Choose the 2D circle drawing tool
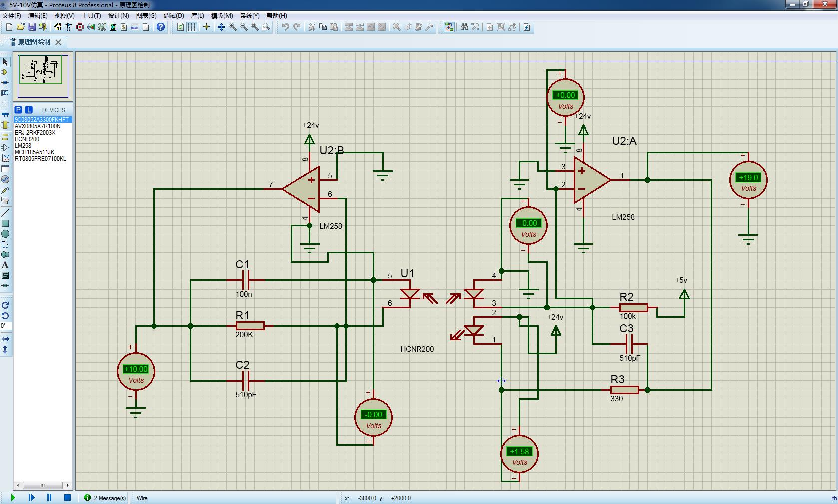838x504 pixels. point(5,234)
